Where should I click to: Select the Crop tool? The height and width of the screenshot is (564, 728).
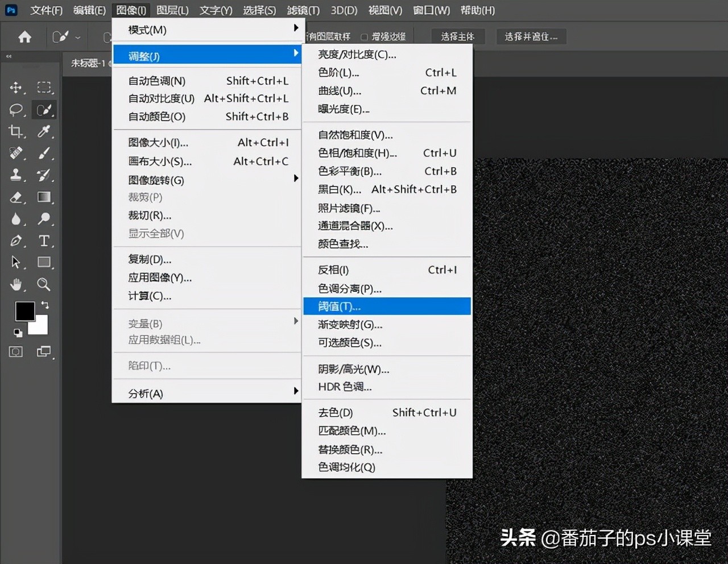coord(16,132)
